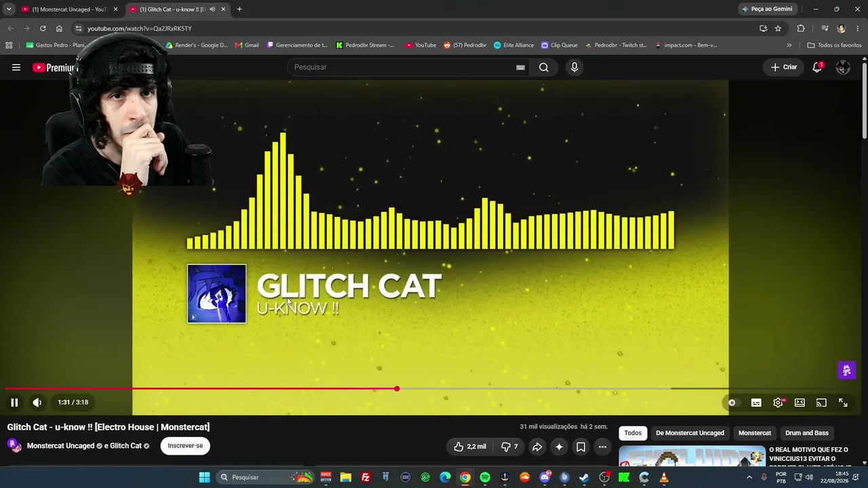Expand the hidden bookmarks overflow chevron

[x=789, y=45]
